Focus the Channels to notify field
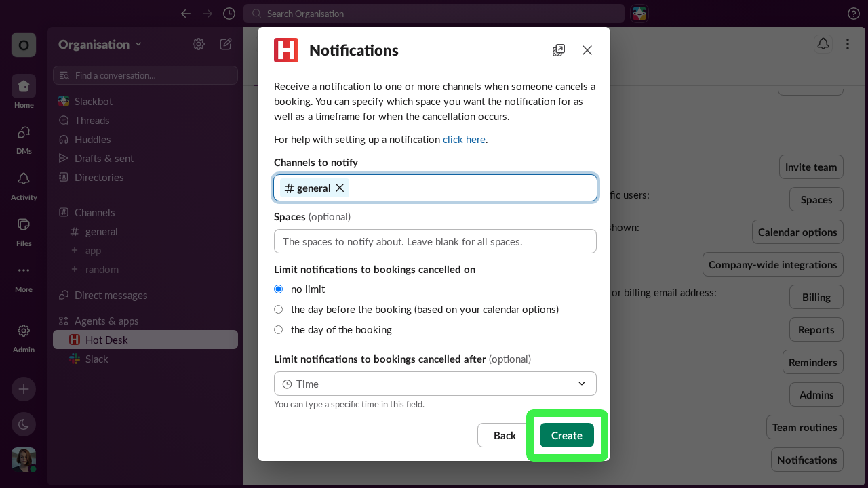868x488 pixels. coord(435,188)
